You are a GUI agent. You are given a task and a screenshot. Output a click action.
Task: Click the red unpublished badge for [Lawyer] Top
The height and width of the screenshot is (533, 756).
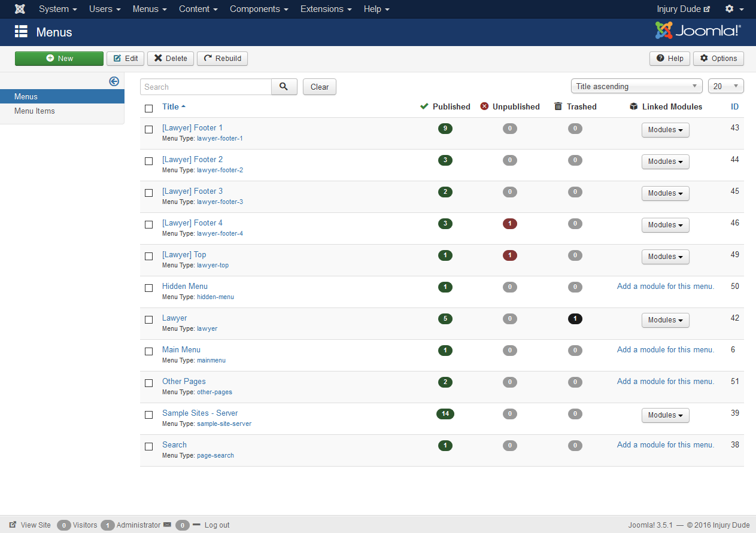point(509,255)
